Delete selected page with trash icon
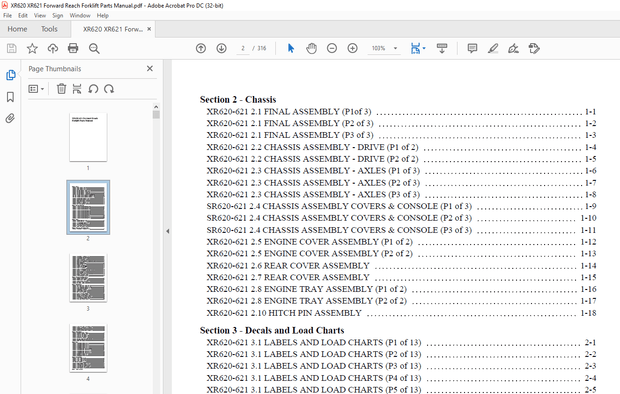The image size is (620, 394). [x=61, y=89]
